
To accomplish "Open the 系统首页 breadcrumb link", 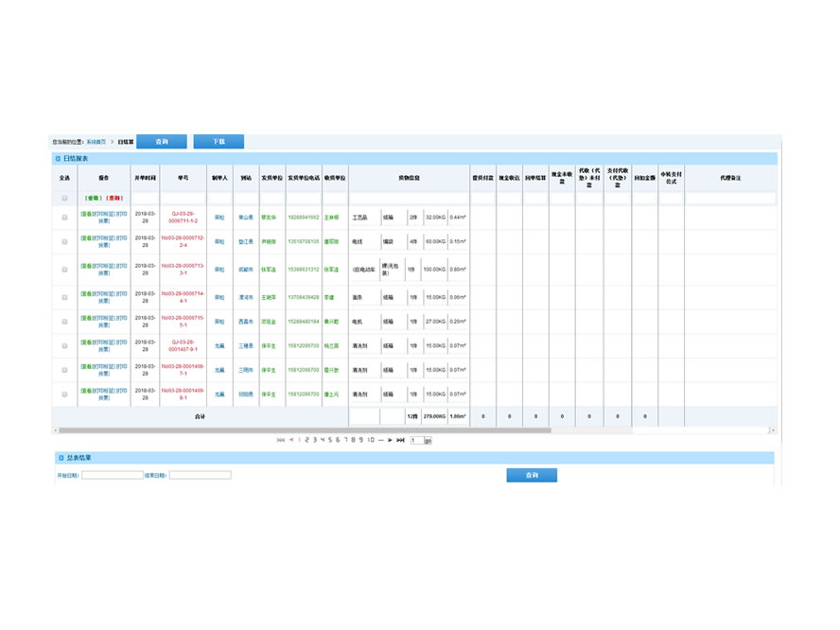I will point(96,142).
